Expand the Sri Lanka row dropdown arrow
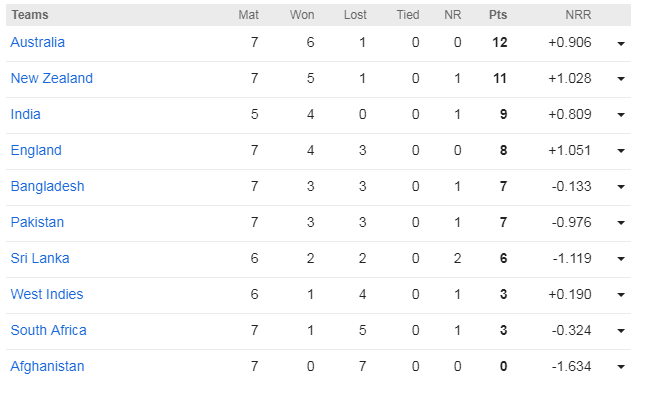 click(x=621, y=260)
